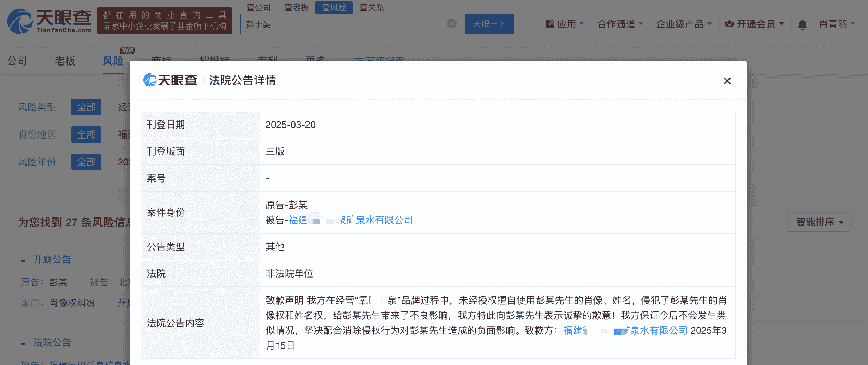Switch to the 查关系 tab
Image resolution: width=868 pixels, height=365 pixels.
tap(371, 7)
